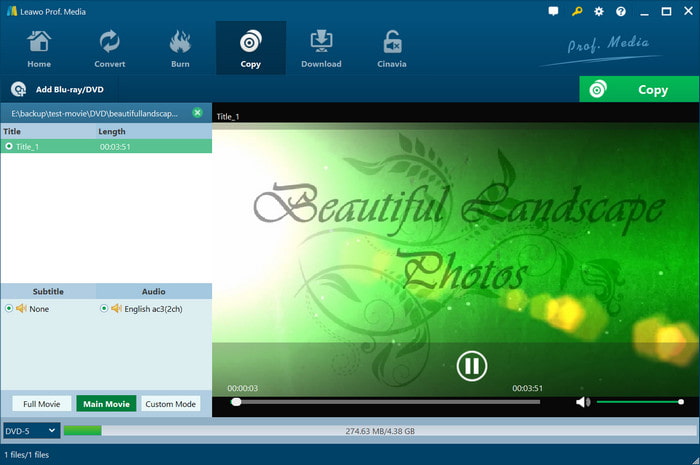
Task: Select Custom Mode copy option
Action: coord(171,404)
